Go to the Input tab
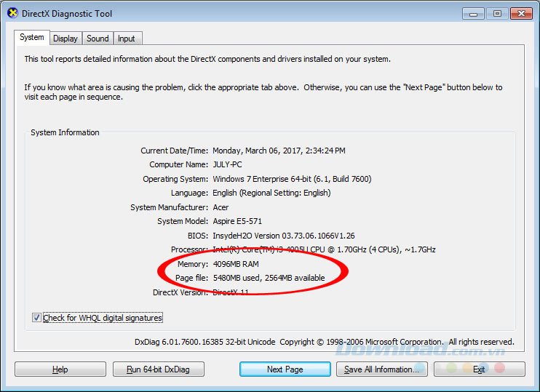The height and width of the screenshot is (392, 540). [127, 39]
